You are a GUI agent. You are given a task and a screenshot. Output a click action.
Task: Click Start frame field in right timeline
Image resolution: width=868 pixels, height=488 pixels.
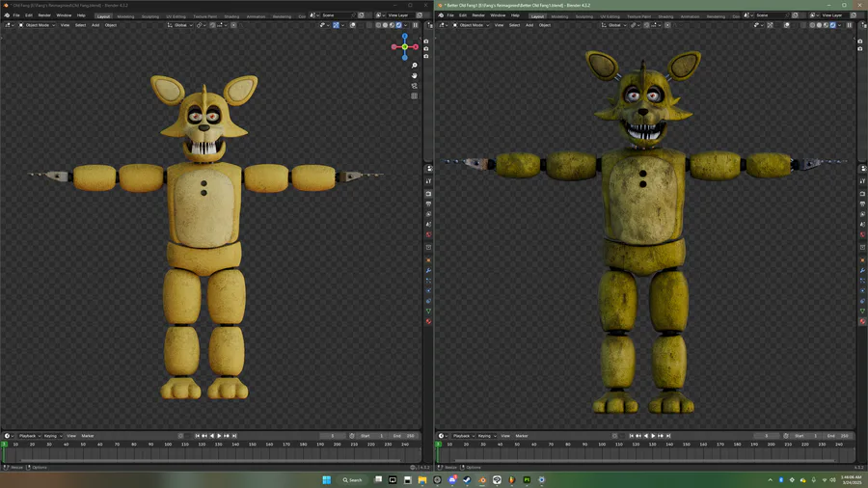pyautogui.click(x=807, y=436)
